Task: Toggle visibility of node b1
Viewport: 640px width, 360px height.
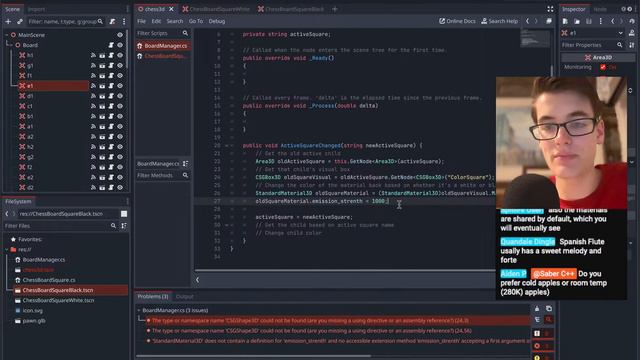Action: [x=120, y=116]
